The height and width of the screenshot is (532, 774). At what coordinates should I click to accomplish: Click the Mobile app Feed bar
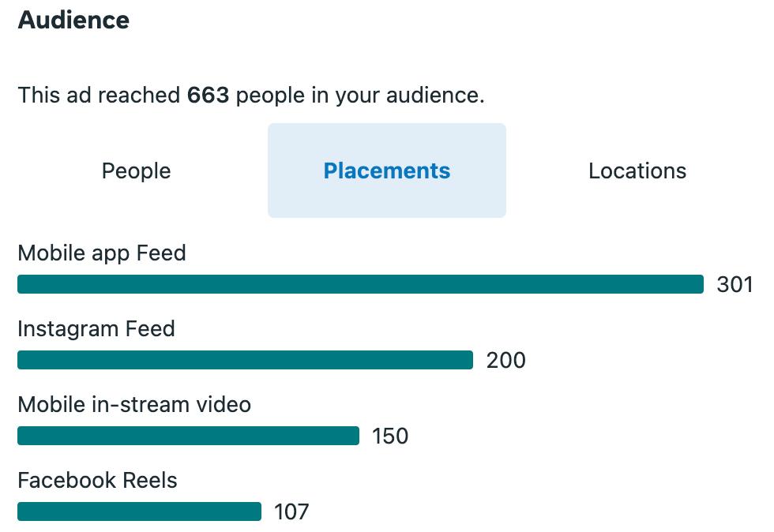(x=360, y=284)
